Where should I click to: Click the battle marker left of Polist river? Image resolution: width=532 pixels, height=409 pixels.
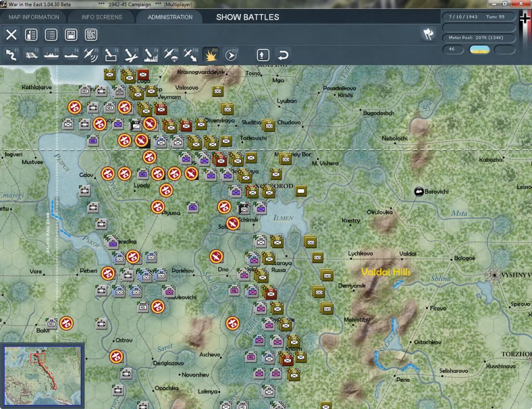233,323
